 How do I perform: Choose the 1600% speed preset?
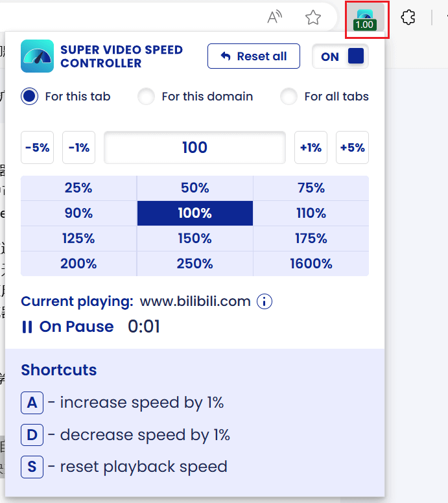311,264
